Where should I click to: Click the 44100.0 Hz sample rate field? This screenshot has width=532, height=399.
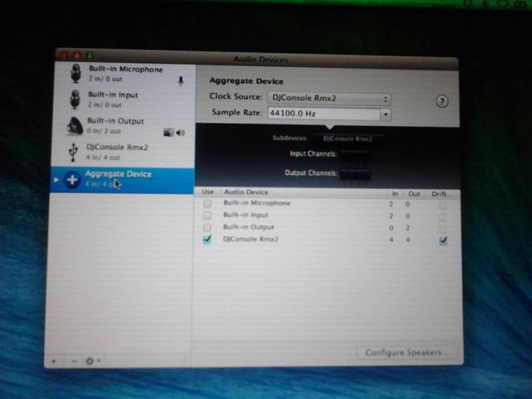pyautogui.click(x=324, y=114)
